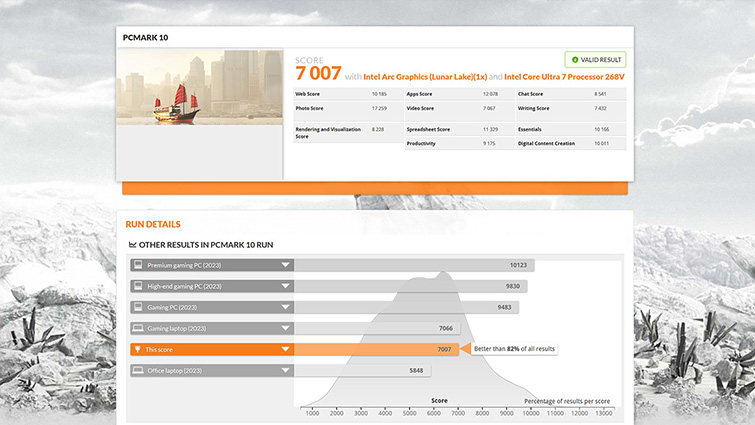Click the Premium gaming PC monitor icon
Screen dimensions: 755x425
tap(139, 265)
